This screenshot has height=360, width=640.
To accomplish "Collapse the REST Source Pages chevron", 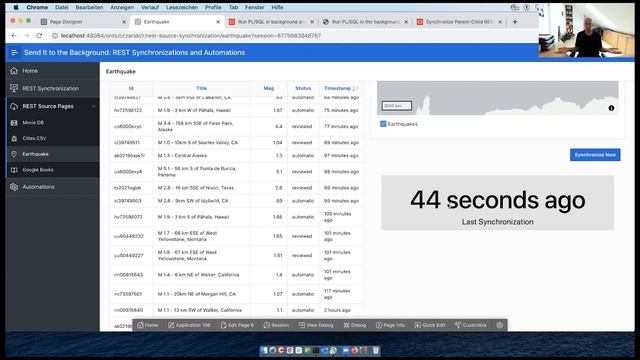I will tap(93, 106).
